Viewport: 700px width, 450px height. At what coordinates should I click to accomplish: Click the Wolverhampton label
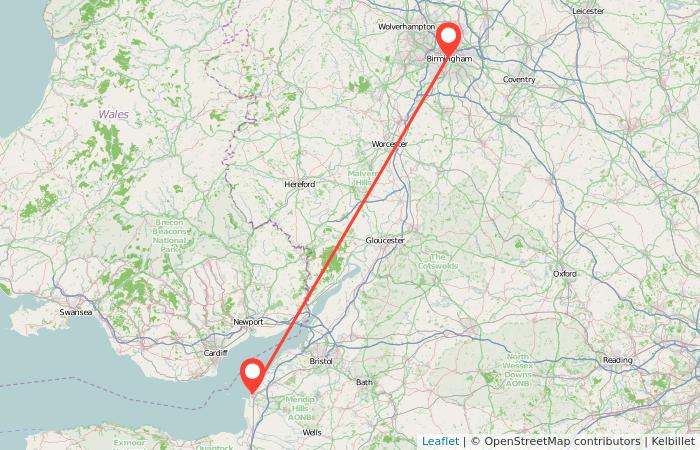coord(406,27)
